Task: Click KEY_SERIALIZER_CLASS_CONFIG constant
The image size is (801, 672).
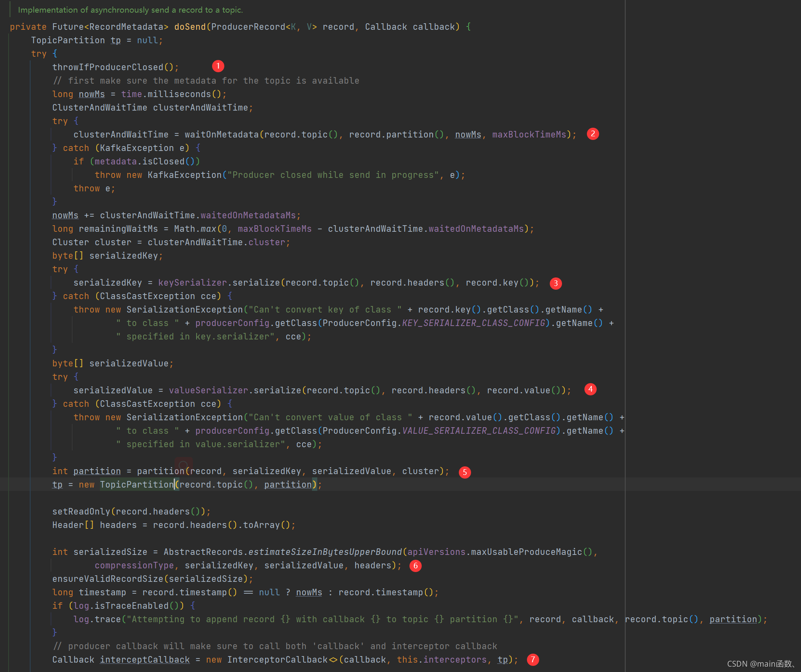Action: pyautogui.click(x=474, y=323)
